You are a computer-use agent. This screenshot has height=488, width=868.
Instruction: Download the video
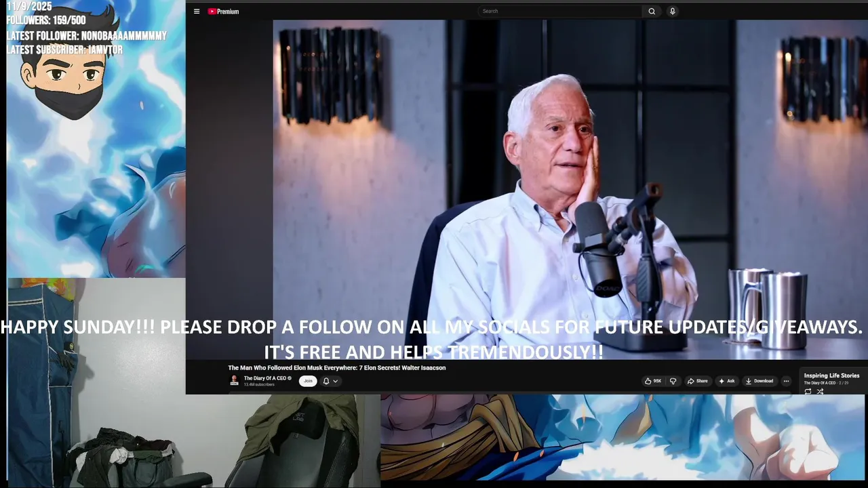tap(759, 381)
